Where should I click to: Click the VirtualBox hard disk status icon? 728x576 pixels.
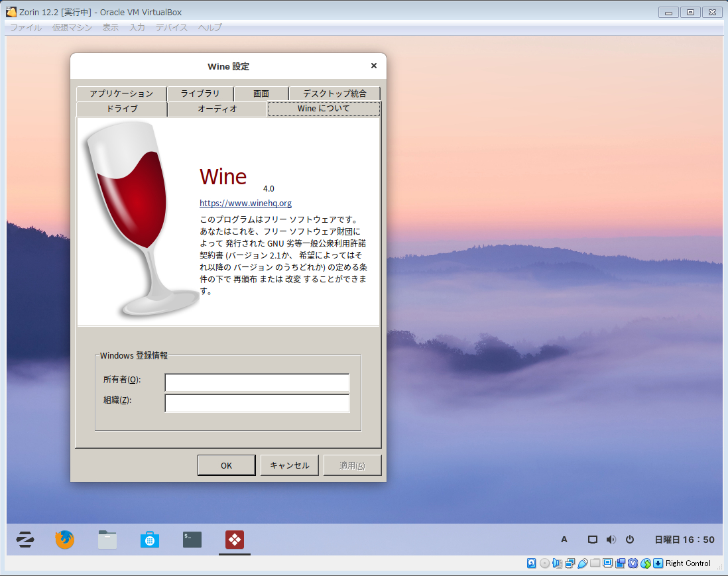[x=532, y=563]
